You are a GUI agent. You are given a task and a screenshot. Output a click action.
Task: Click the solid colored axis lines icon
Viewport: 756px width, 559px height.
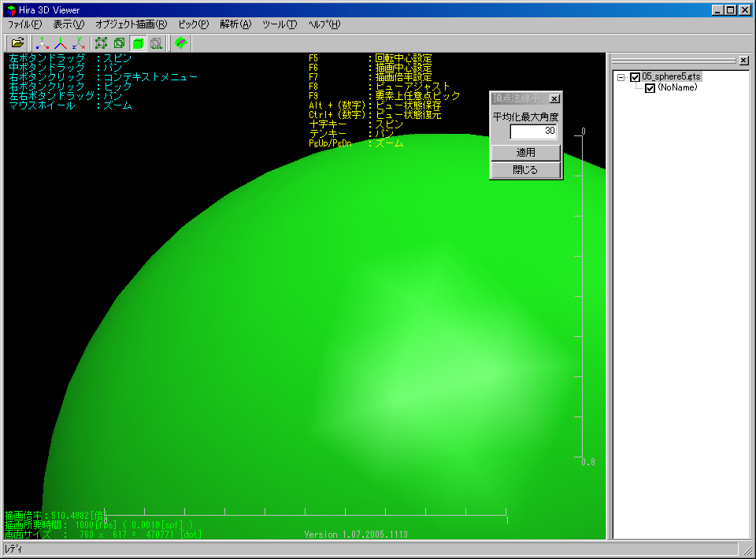(x=61, y=43)
